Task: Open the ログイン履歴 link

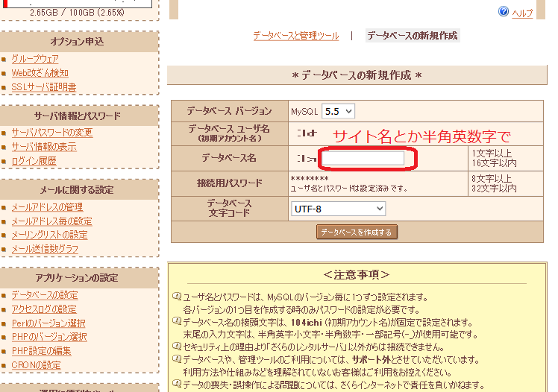Action: (34, 161)
